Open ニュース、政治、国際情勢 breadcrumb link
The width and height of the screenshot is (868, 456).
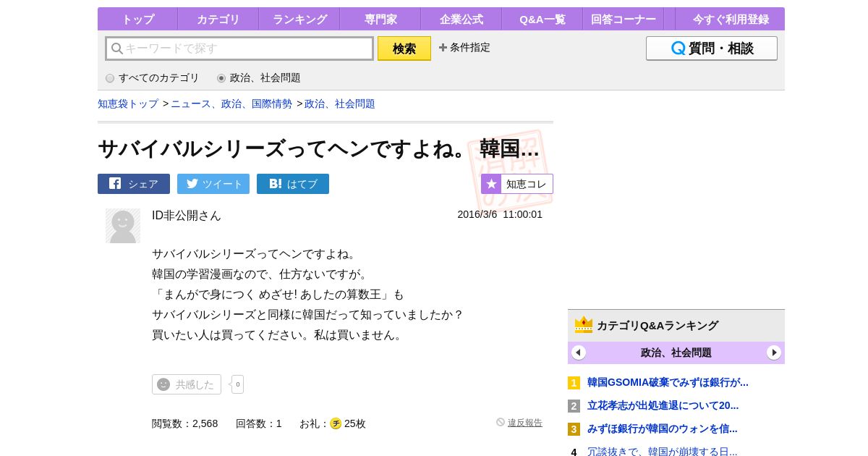(231, 104)
